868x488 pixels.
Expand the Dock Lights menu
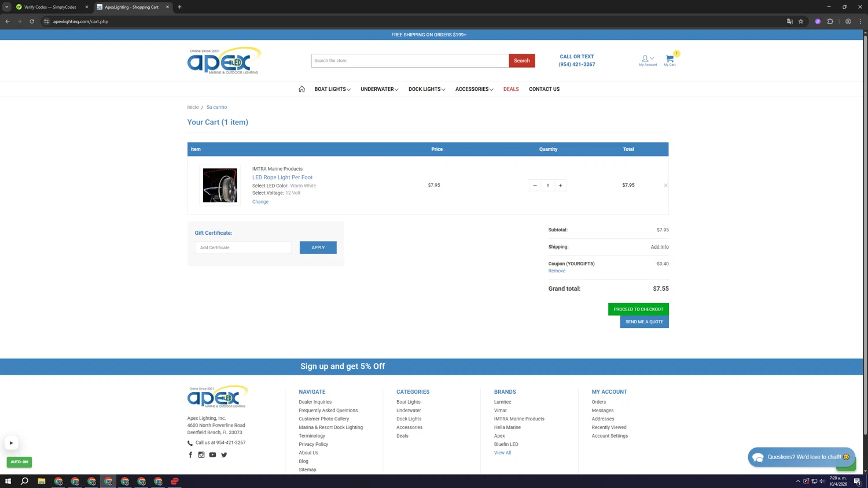(x=426, y=89)
